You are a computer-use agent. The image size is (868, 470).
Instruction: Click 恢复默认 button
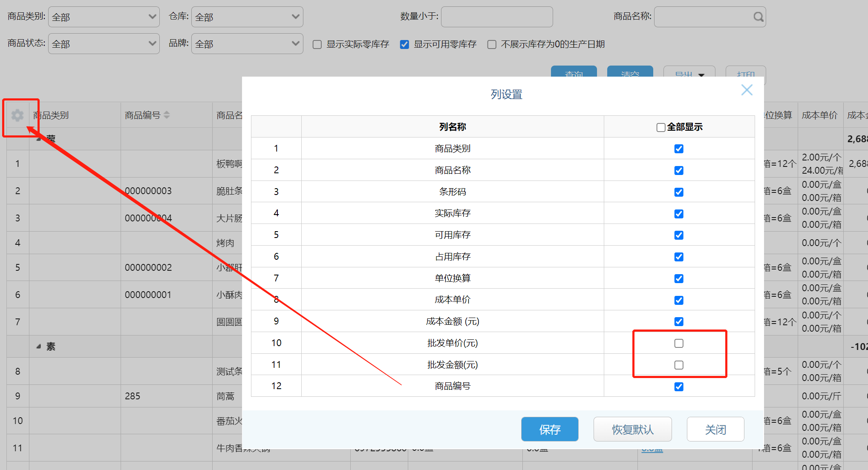632,429
